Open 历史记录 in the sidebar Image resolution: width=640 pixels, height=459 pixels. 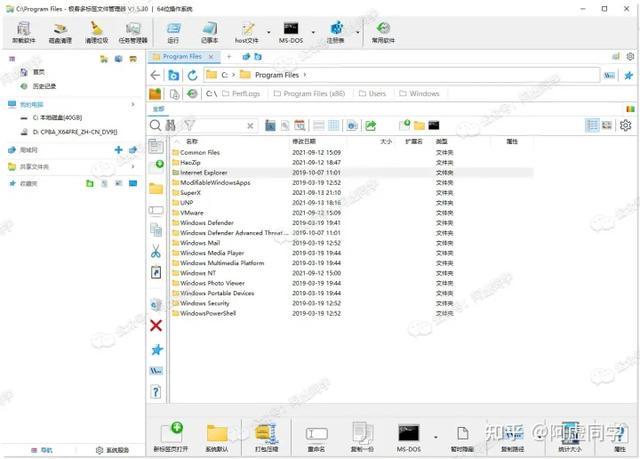pyautogui.click(x=44, y=86)
